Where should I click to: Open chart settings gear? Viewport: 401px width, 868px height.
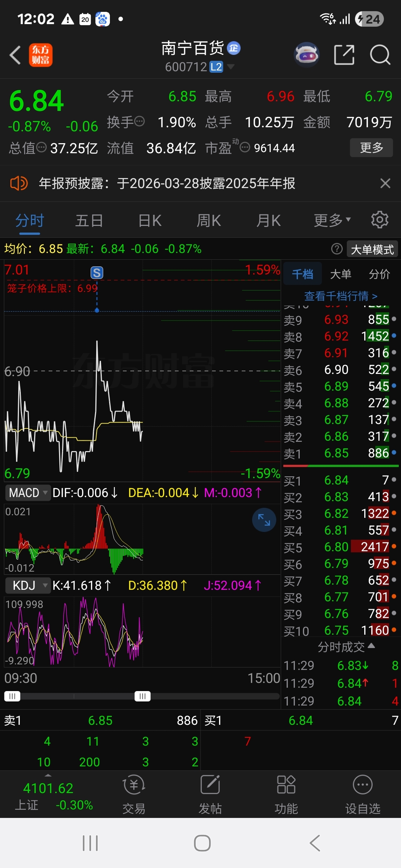pos(380,220)
